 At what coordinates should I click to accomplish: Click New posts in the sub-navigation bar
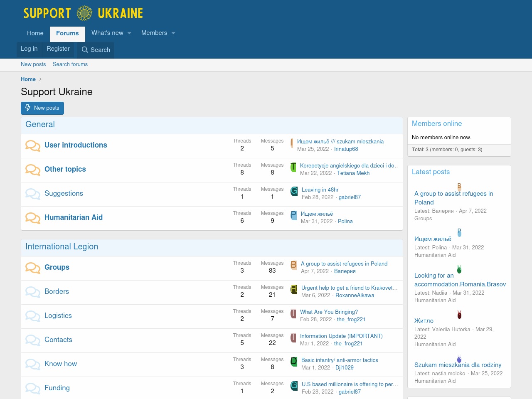click(33, 64)
